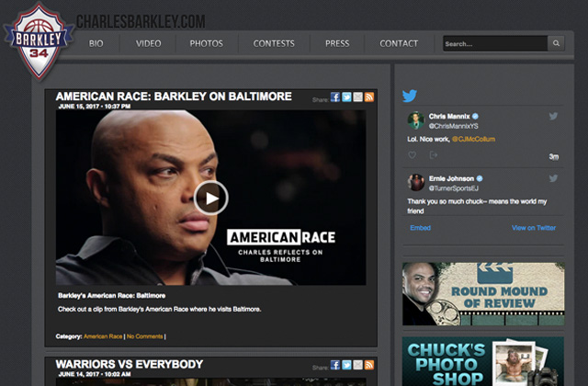Open the American Race category link
Viewport: 588px width, 386px height.
pos(103,336)
